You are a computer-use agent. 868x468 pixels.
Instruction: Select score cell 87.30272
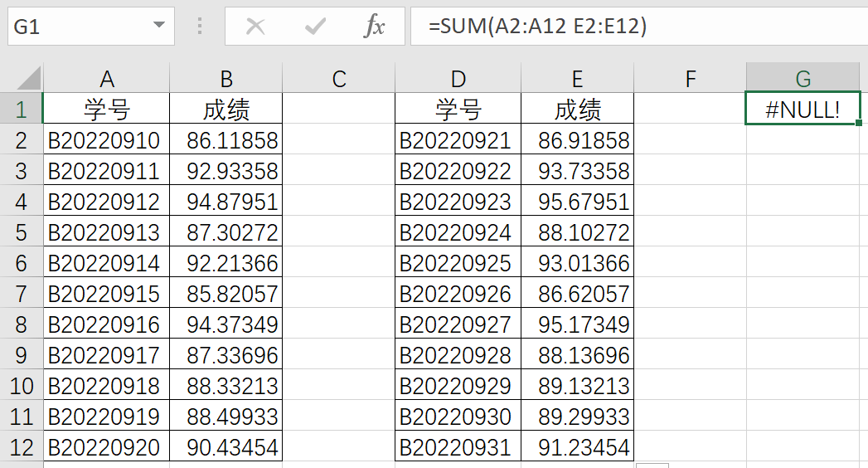coord(225,232)
